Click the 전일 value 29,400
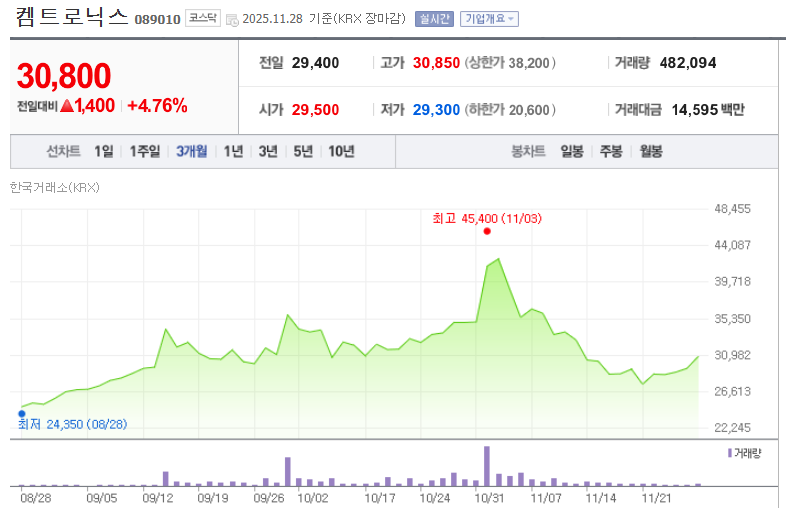Image resolution: width=786 pixels, height=508 pixels. click(x=315, y=63)
